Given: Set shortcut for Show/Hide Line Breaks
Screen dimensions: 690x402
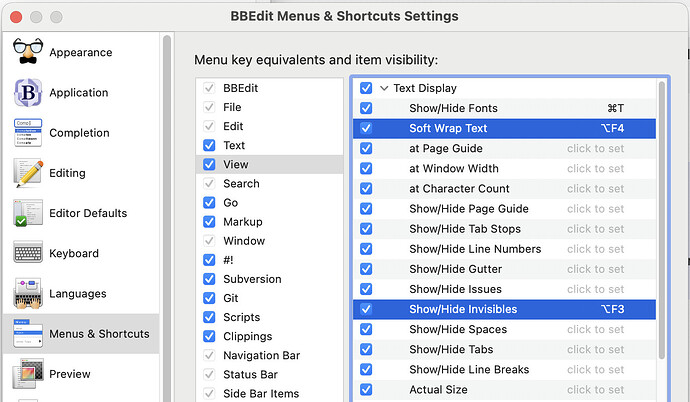Looking at the screenshot, I should click(x=595, y=369).
